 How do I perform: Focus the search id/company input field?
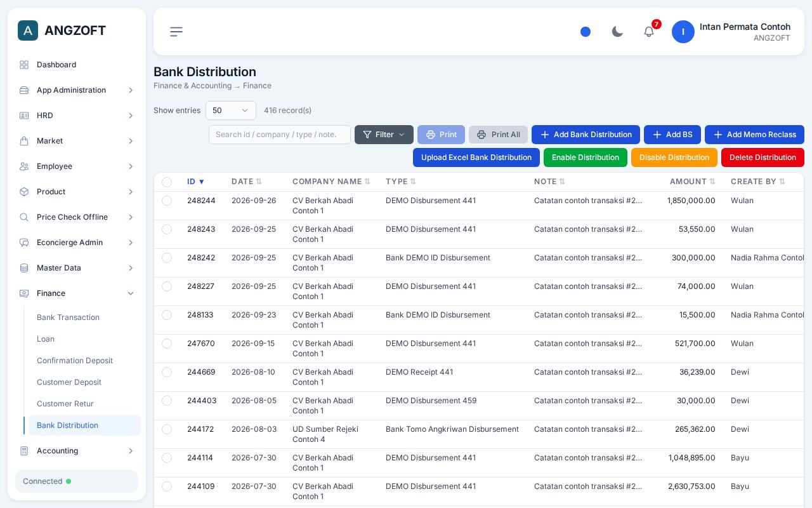point(280,135)
